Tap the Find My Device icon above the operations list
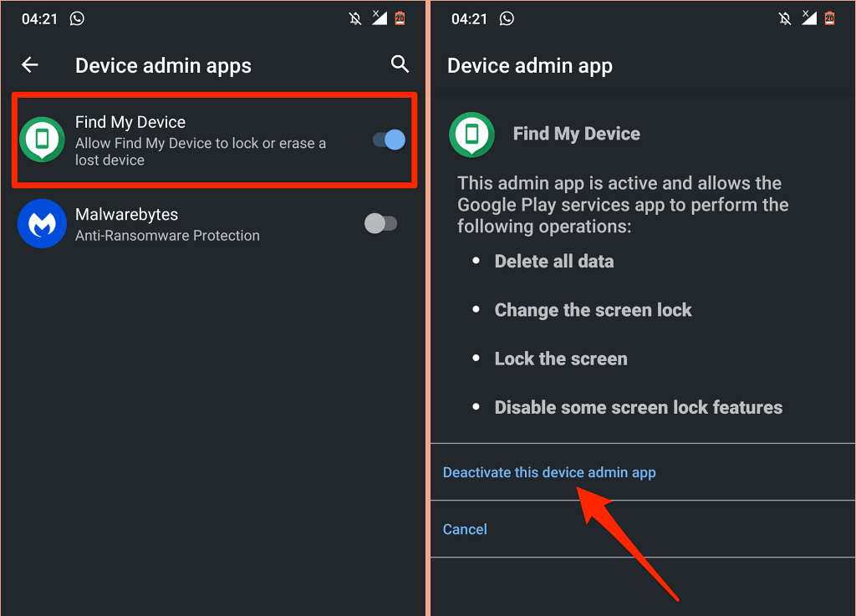The width and height of the screenshot is (856, 616). (471, 135)
